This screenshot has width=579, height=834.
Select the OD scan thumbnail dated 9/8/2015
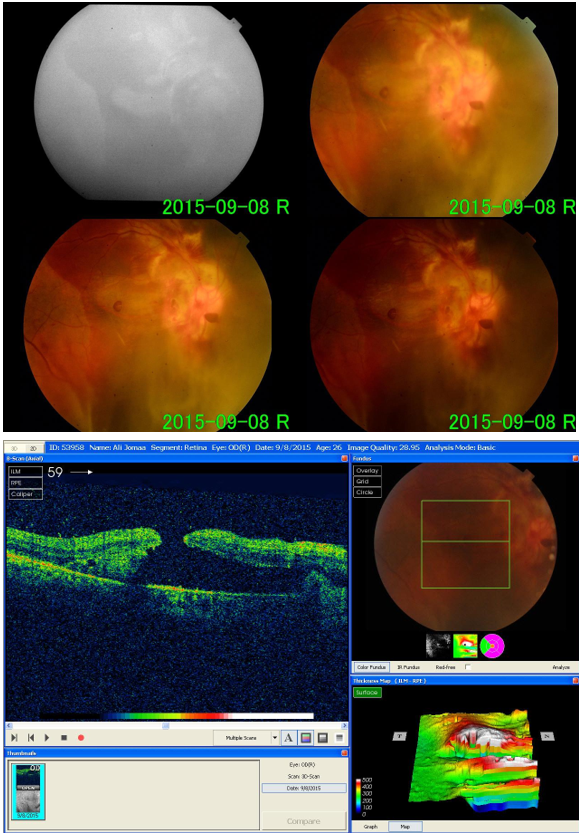coord(28,791)
